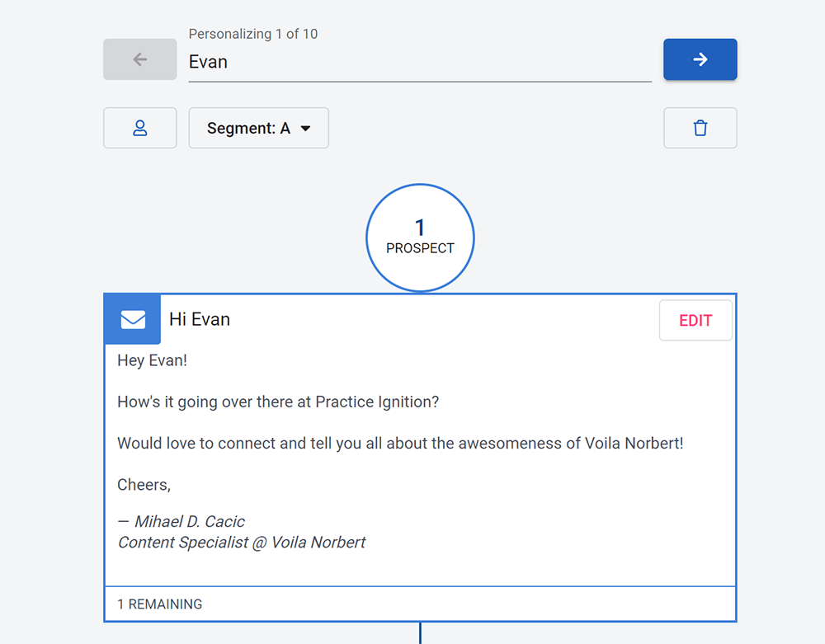Open the prospect profile person icon
825x644 pixels.
(140, 129)
